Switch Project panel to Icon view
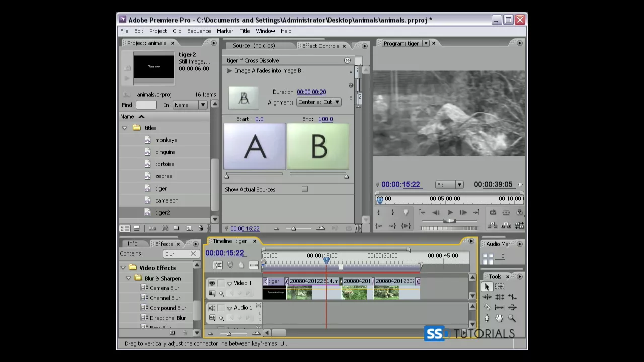This screenshot has height=362, width=644. [137, 228]
